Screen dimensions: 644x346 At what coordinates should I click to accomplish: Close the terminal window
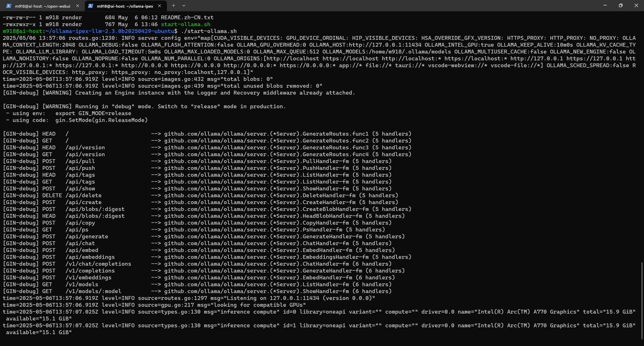[636, 5]
